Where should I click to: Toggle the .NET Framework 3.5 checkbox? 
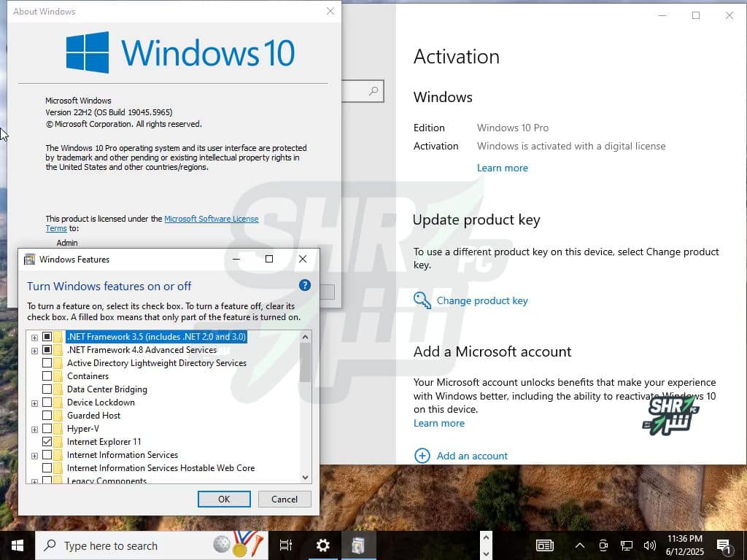(47, 337)
